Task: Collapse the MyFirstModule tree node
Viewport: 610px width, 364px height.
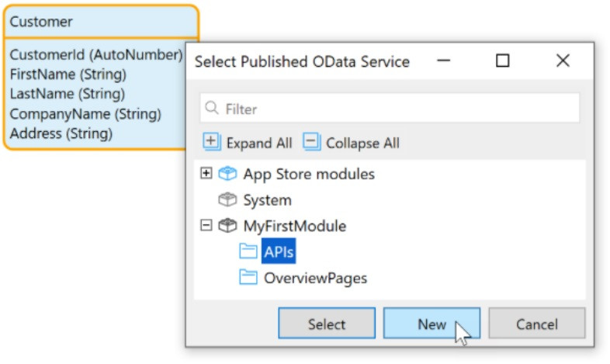Action: tap(206, 226)
